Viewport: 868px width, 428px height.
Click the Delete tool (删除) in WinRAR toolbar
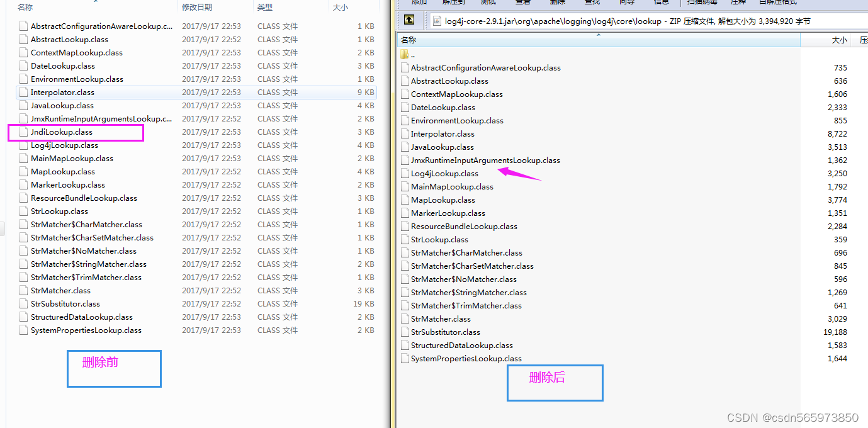(559, 3)
